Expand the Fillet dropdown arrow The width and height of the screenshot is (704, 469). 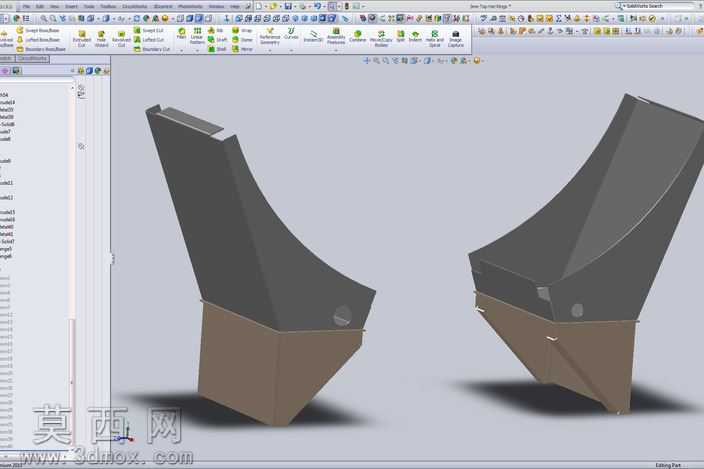click(181, 50)
